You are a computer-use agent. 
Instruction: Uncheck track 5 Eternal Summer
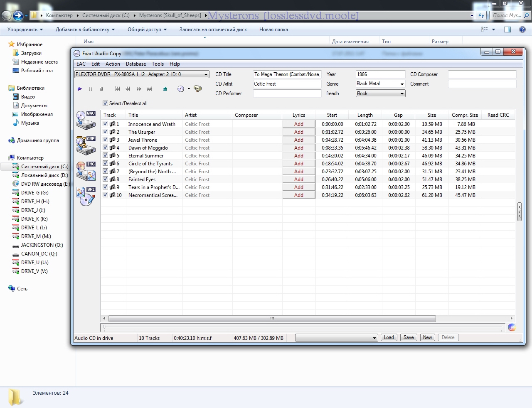tap(106, 155)
